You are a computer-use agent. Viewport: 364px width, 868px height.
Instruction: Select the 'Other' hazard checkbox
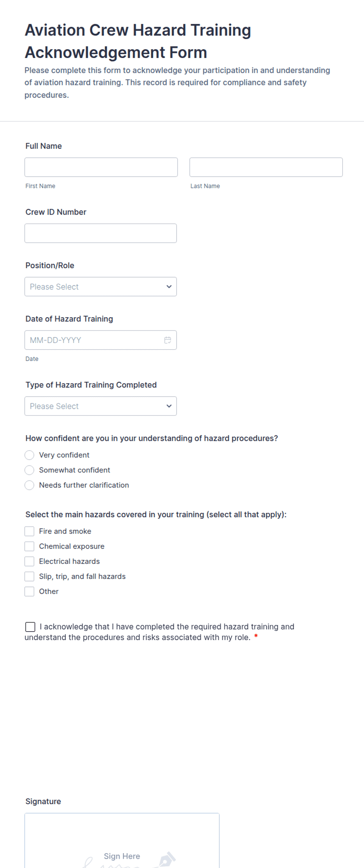[x=29, y=591]
